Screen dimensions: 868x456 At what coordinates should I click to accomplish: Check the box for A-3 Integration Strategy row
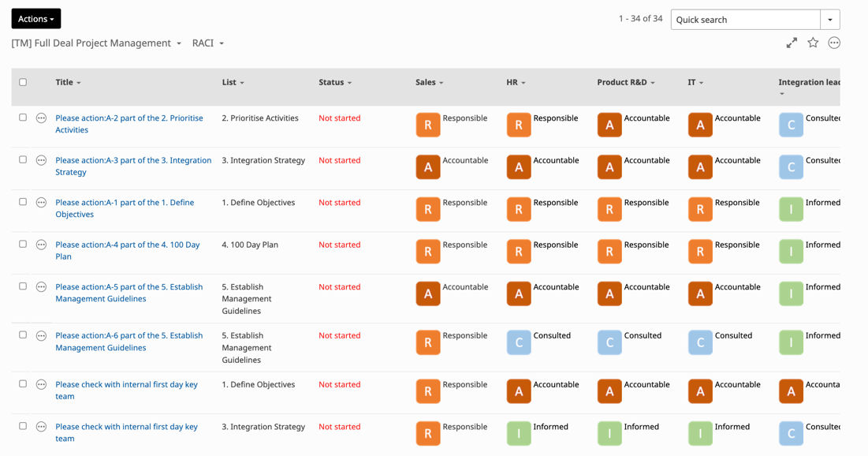[x=23, y=159]
